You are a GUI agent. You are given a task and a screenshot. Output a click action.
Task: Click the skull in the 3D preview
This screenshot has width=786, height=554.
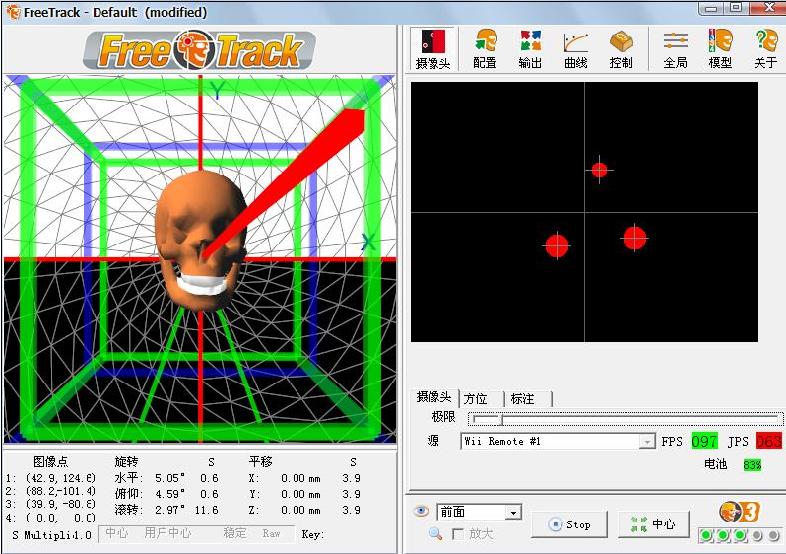(x=201, y=239)
